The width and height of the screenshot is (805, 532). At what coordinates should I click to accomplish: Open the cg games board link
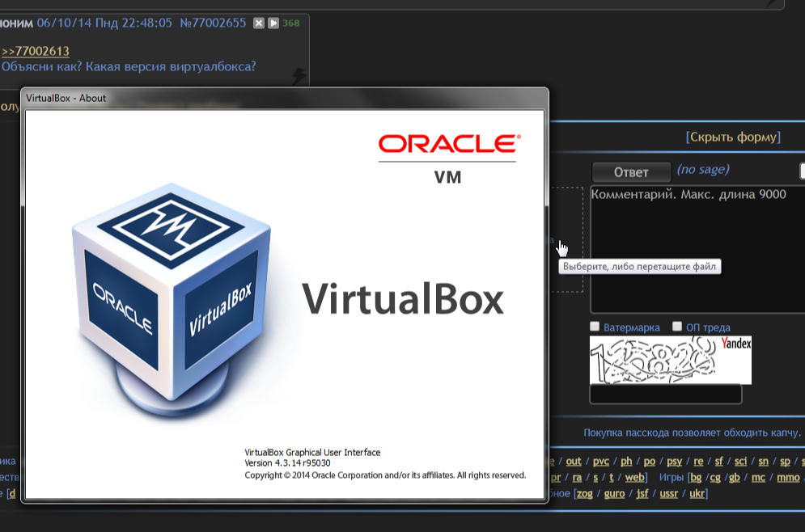715,478
